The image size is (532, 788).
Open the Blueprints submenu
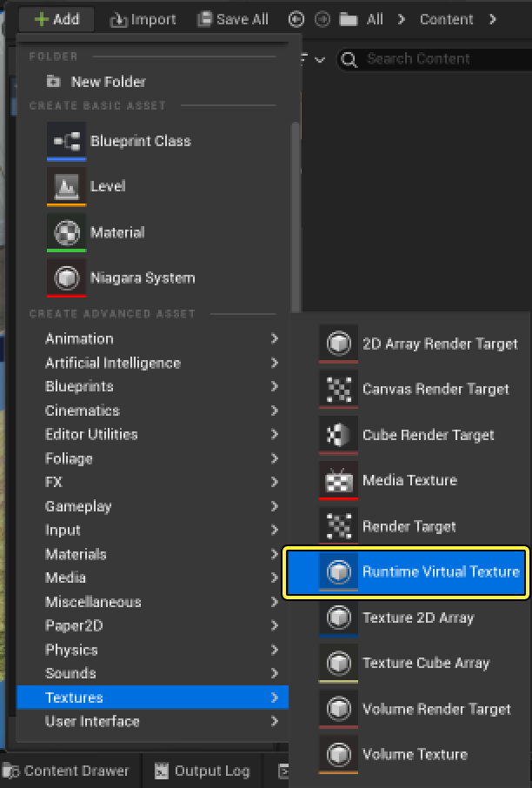(x=152, y=386)
